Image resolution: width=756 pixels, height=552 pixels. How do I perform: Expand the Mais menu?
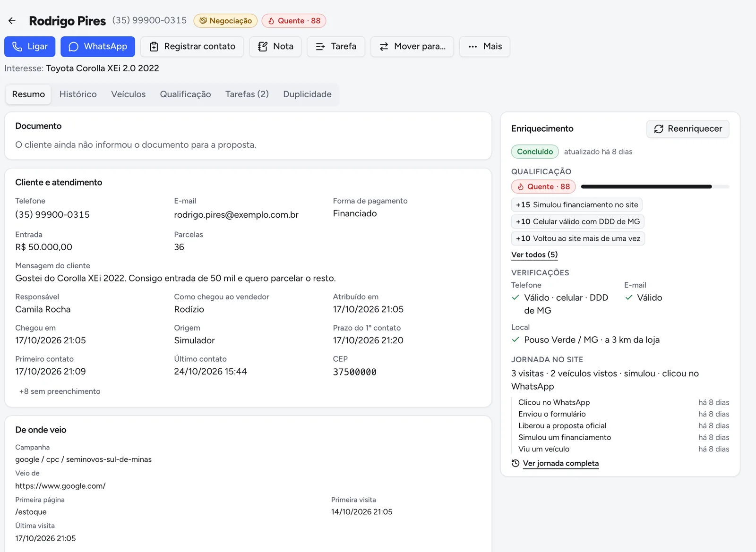[x=485, y=47]
